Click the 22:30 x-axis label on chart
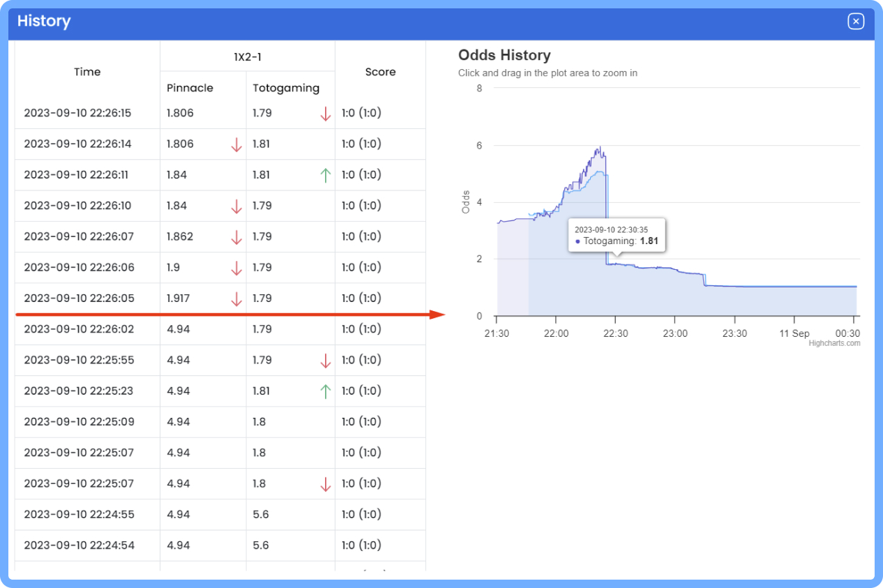This screenshot has width=883, height=588. click(615, 333)
